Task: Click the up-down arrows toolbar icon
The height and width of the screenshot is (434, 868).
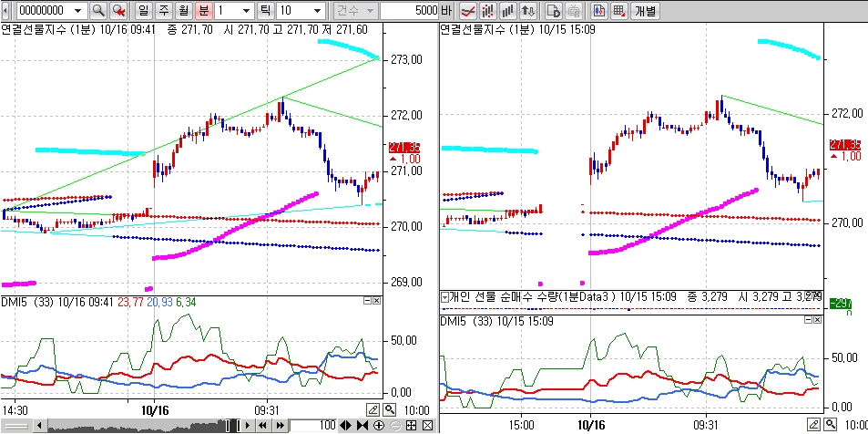Action: (x=528, y=11)
